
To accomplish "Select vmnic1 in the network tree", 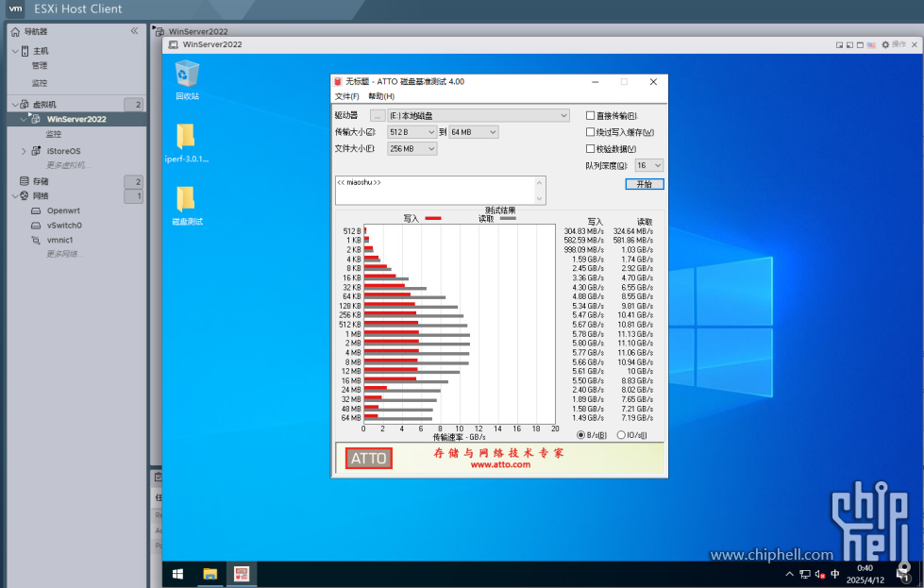I will pyautogui.click(x=60, y=240).
